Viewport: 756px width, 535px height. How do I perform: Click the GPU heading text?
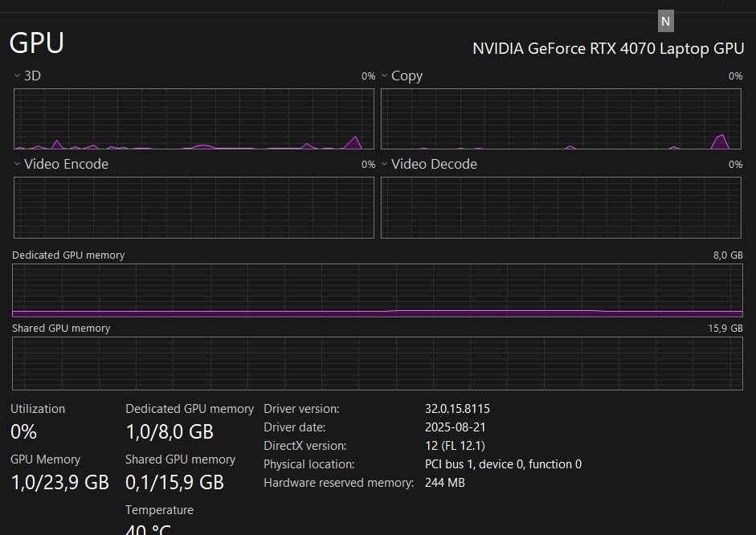pyautogui.click(x=37, y=43)
